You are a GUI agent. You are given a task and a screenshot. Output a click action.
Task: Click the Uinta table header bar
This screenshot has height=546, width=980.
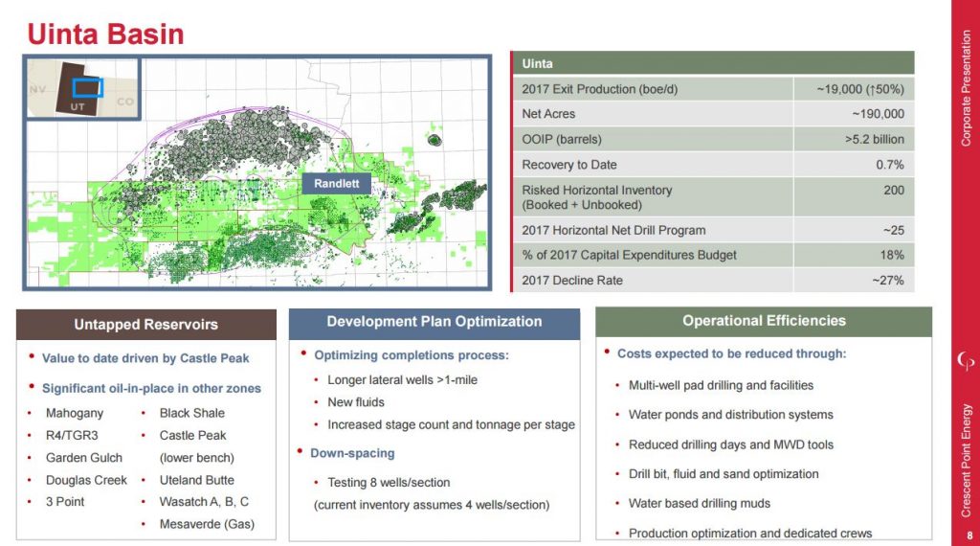coord(713,63)
